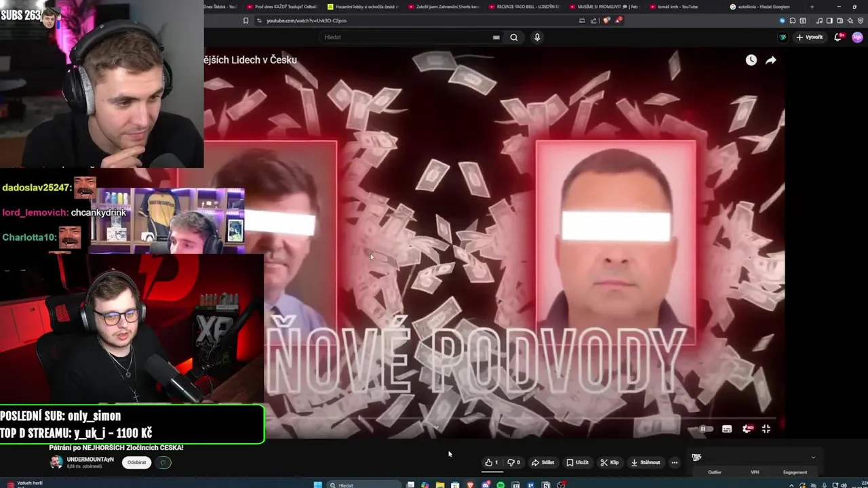Switch to 'RECENZE TACO BELL' tab

524,7
